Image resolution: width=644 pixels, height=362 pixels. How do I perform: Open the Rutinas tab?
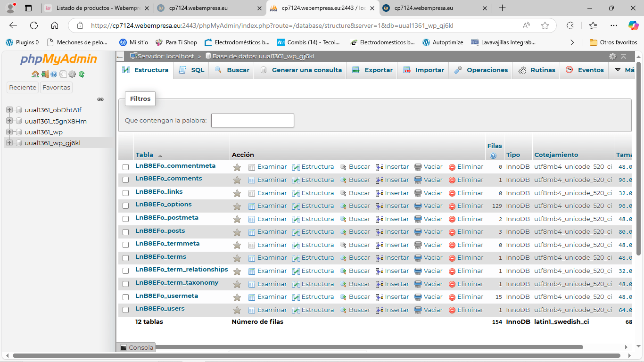click(537, 70)
